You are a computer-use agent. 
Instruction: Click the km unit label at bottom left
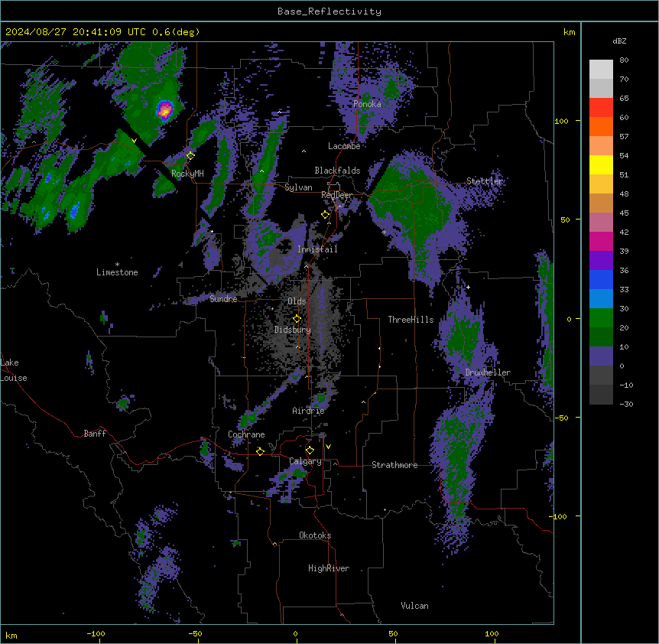pos(11,635)
